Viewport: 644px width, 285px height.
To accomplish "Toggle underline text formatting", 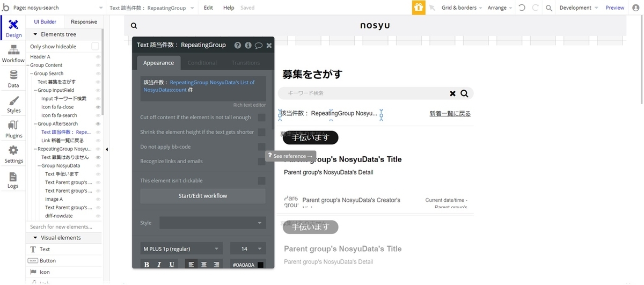I will point(172,265).
